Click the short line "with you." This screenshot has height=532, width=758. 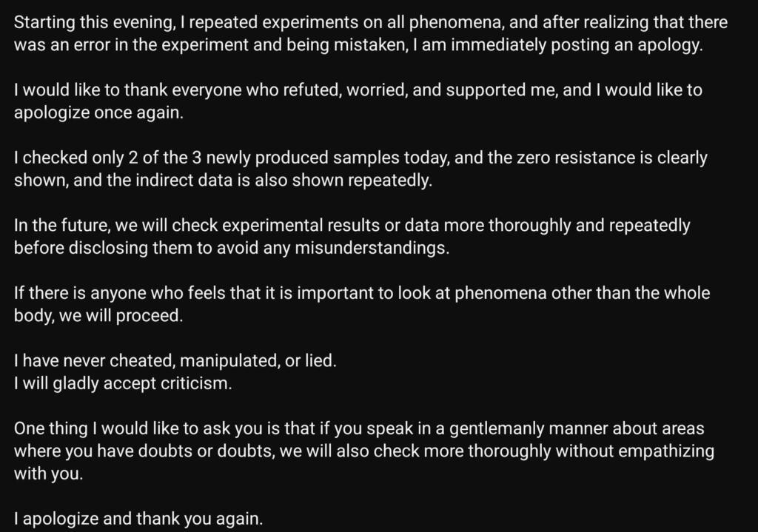tap(48, 474)
